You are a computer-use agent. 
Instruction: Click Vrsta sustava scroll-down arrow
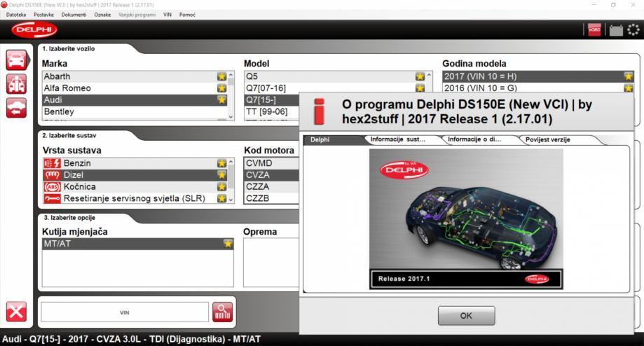231,200
